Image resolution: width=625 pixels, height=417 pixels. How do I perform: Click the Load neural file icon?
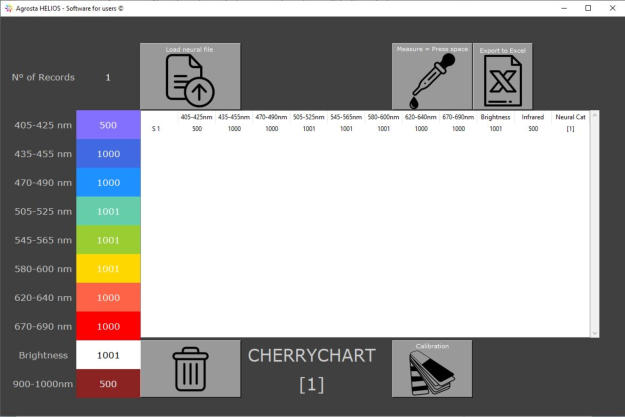coord(190,77)
